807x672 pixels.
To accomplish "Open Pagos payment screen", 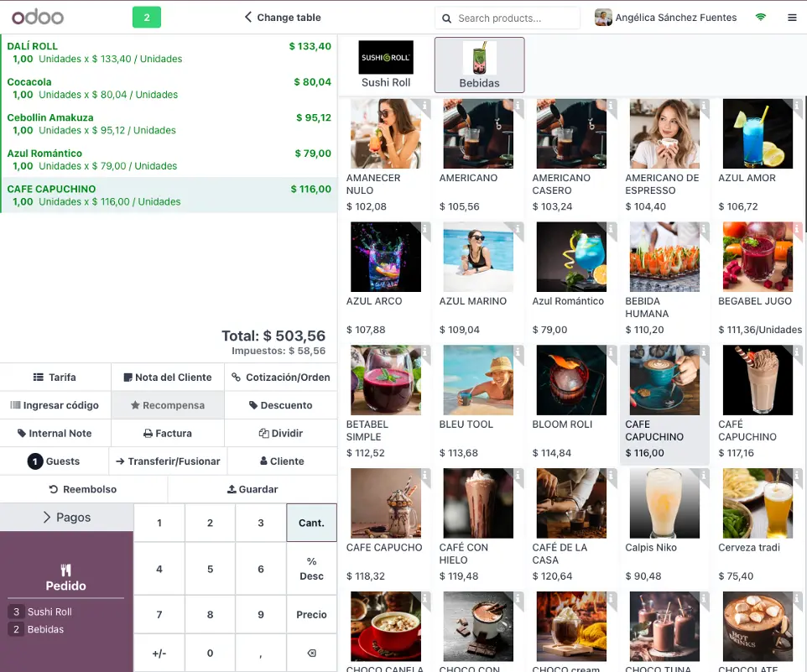I will click(66, 517).
